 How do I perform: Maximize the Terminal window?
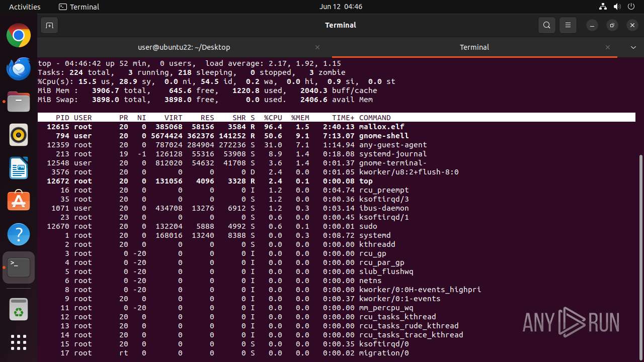click(x=612, y=25)
